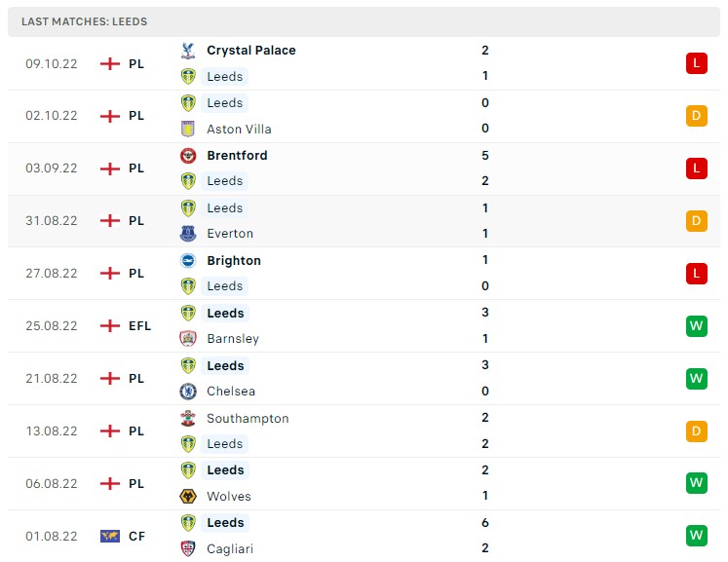Click the Crystal Palace club crest

188,51
